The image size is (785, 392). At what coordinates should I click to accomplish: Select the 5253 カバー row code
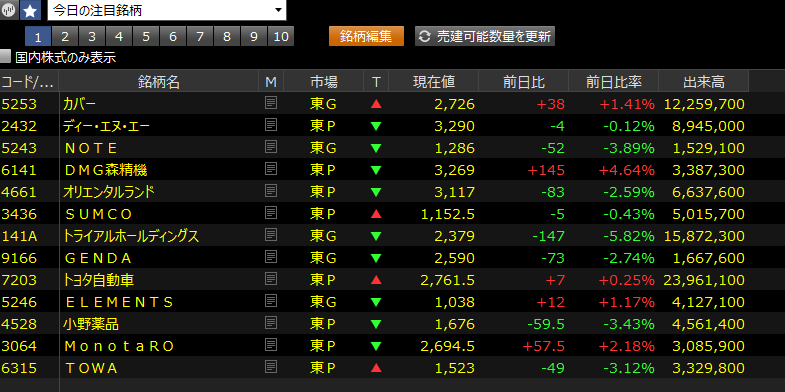[x=19, y=104]
